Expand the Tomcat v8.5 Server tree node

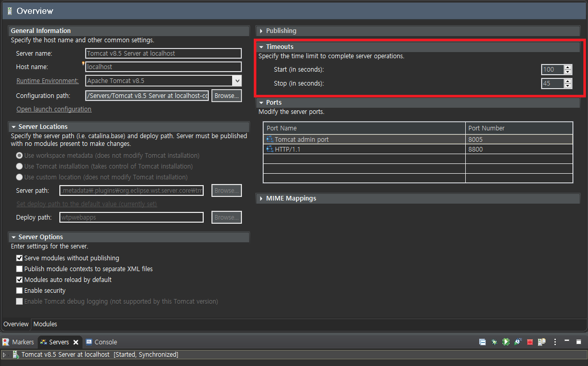coord(5,355)
